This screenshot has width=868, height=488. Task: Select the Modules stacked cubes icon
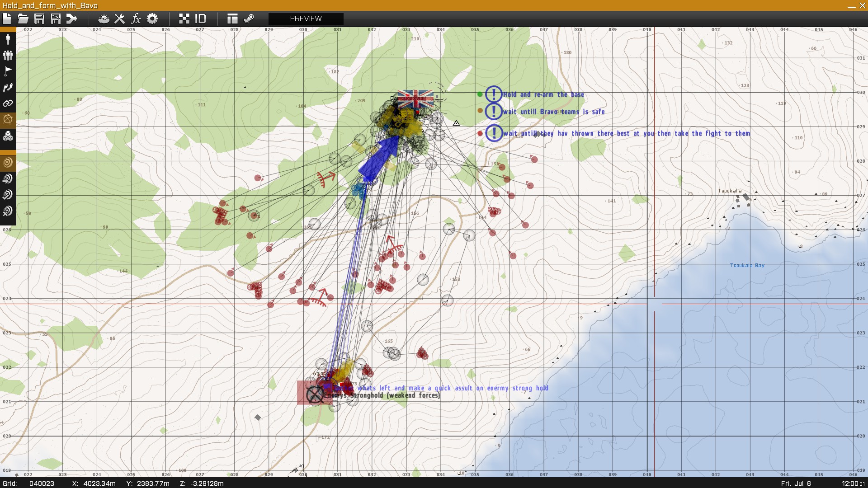8,136
